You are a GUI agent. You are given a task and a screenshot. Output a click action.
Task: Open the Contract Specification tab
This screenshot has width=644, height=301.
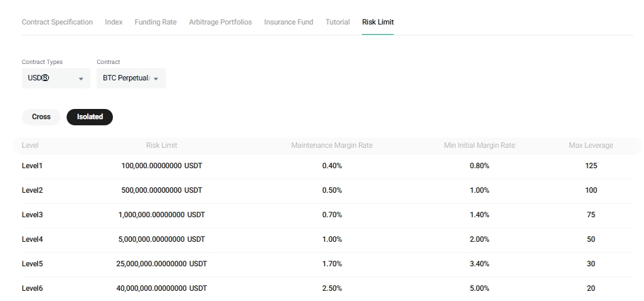coord(57,22)
